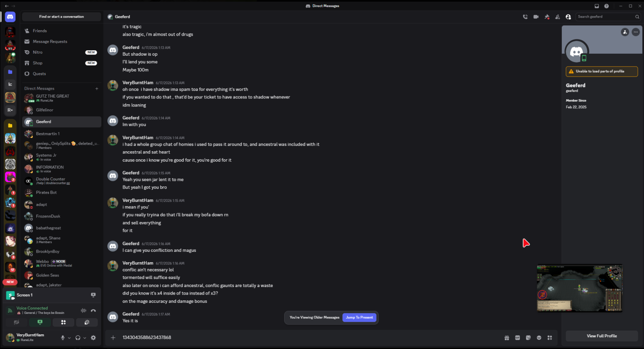Image resolution: width=644 pixels, height=349 pixels.
Task: Start a voice call with Geeferd
Action: pyautogui.click(x=525, y=17)
